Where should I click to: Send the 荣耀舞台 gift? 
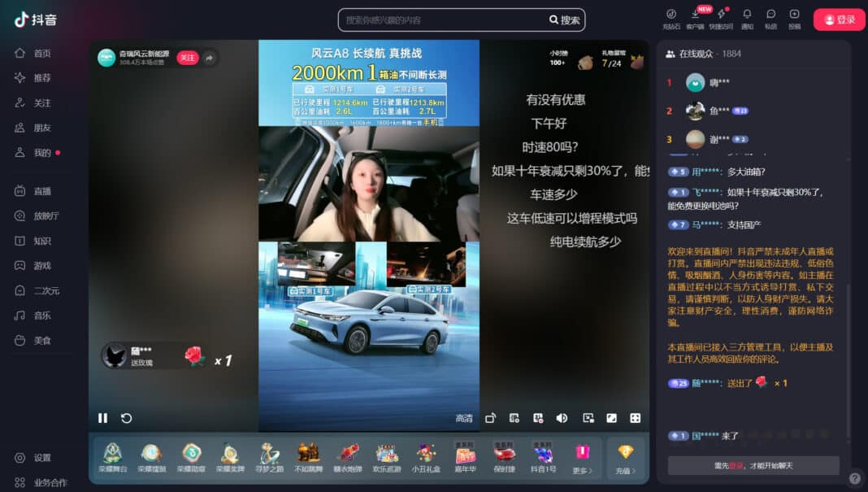pos(113,458)
